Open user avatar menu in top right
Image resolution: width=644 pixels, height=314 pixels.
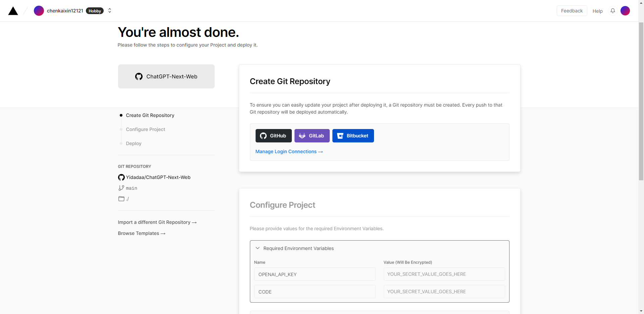tap(625, 11)
